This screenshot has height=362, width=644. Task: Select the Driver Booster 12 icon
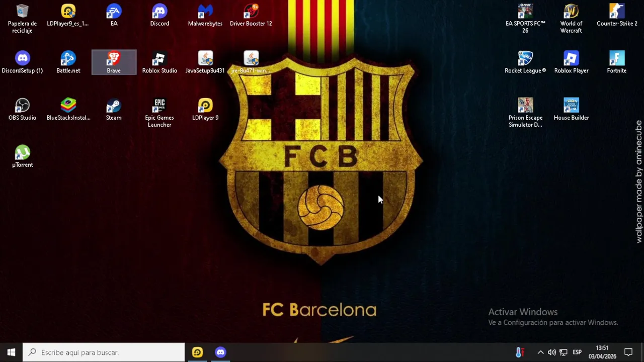point(251,15)
